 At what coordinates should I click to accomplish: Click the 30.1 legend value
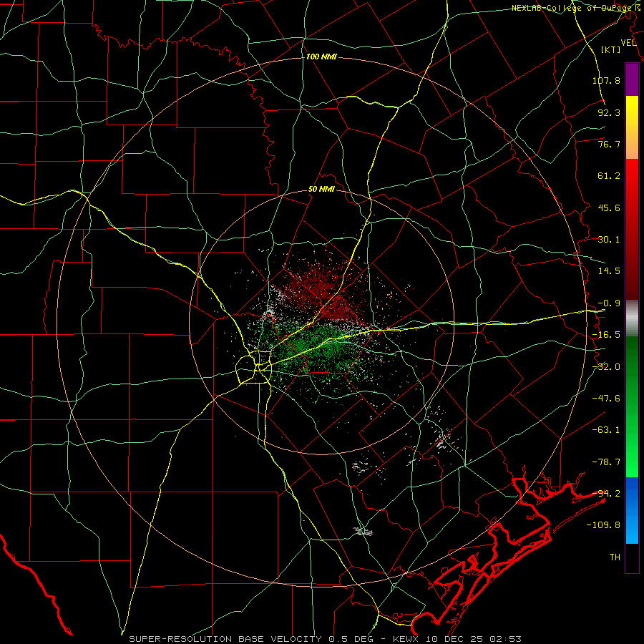(609, 240)
